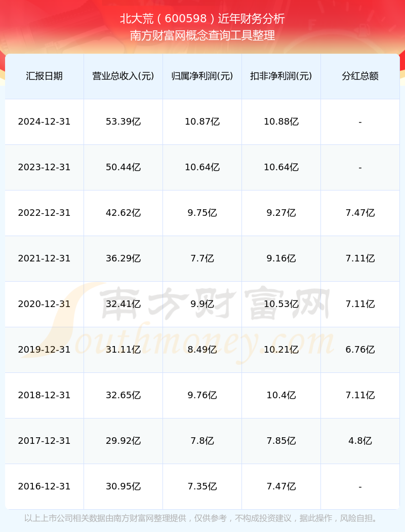Select the 7.35亿 net profit cell
The image size is (405, 532).
202,486
